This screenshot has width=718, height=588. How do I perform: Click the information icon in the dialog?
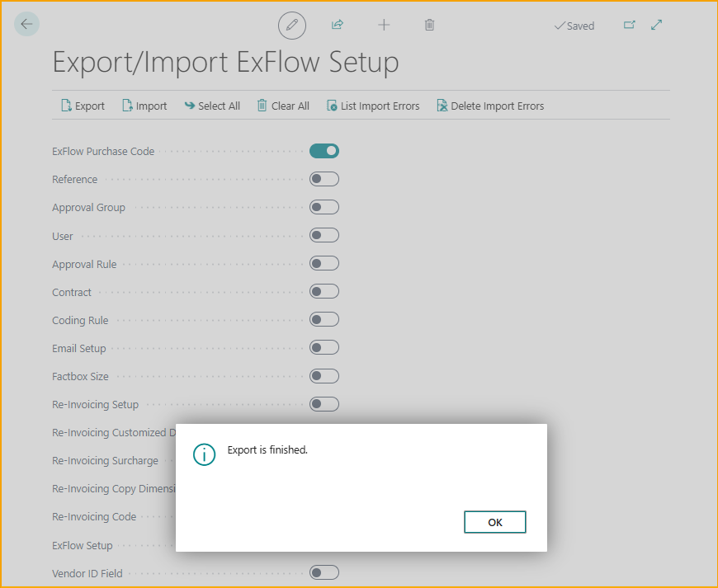tap(204, 454)
